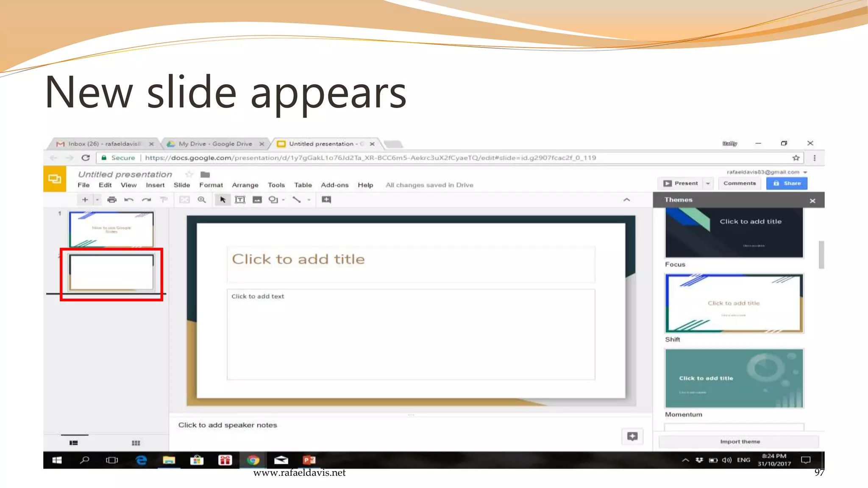Rename the Untitled presentation title
The height and width of the screenshot is (488, 868).
125,175
